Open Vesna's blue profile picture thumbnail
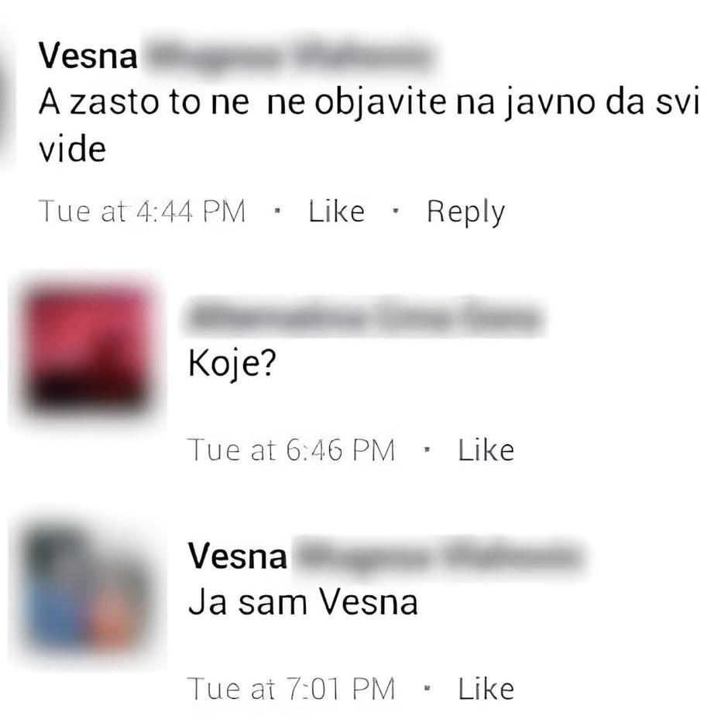728x723 pixels. point(87,590)
